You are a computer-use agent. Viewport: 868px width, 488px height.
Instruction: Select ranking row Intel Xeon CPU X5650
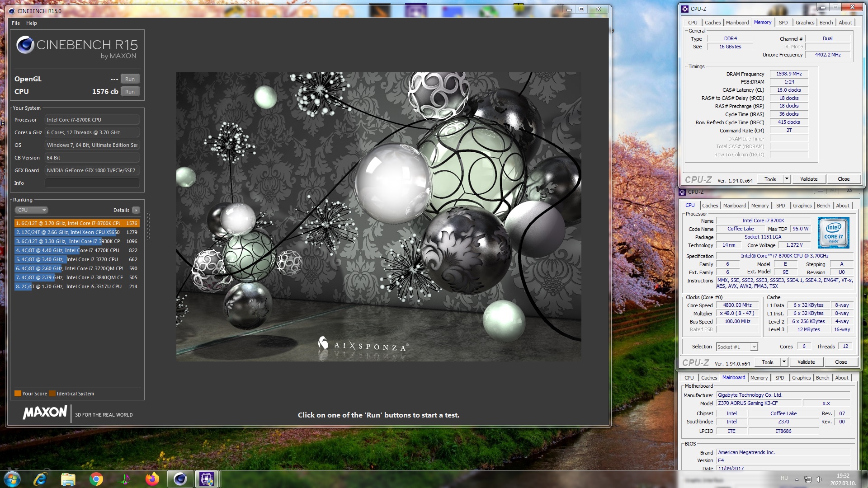pos(77,232)
